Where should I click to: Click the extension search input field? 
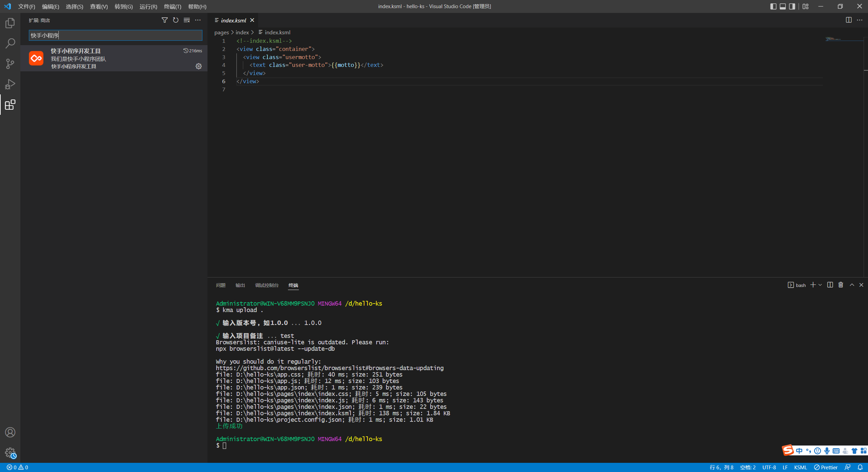[x=115, y=35]
